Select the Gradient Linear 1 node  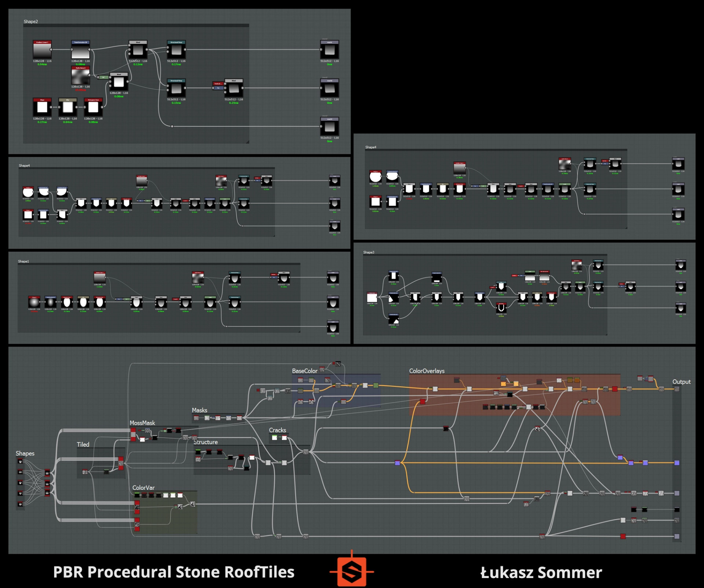(42, 50)
